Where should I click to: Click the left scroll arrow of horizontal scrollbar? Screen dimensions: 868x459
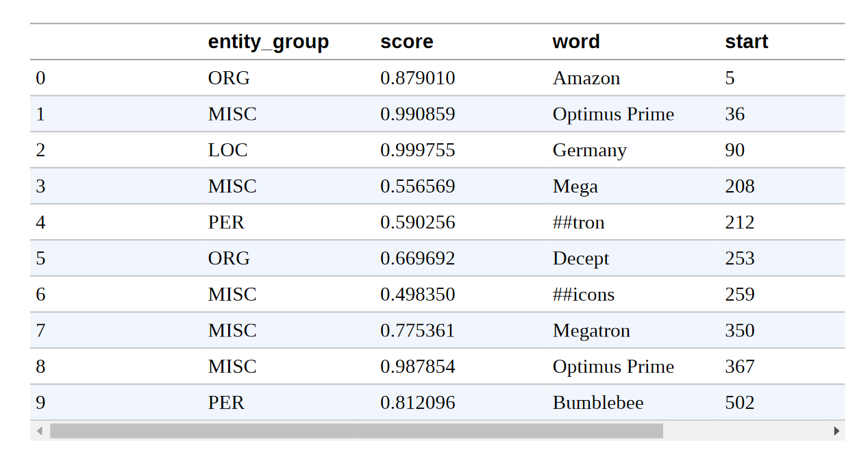point(40,431)
